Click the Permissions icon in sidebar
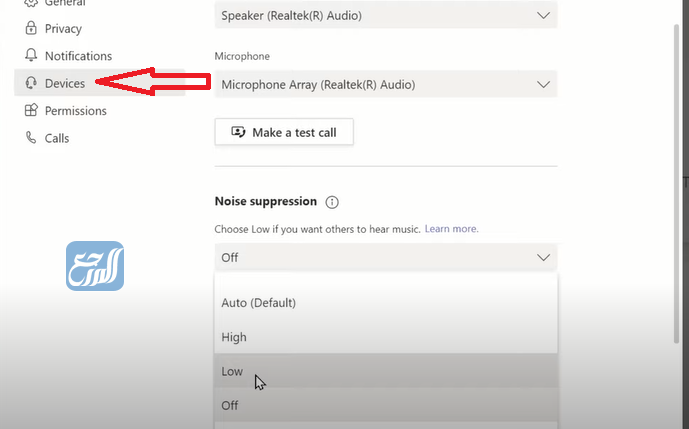 pos(31,111)
